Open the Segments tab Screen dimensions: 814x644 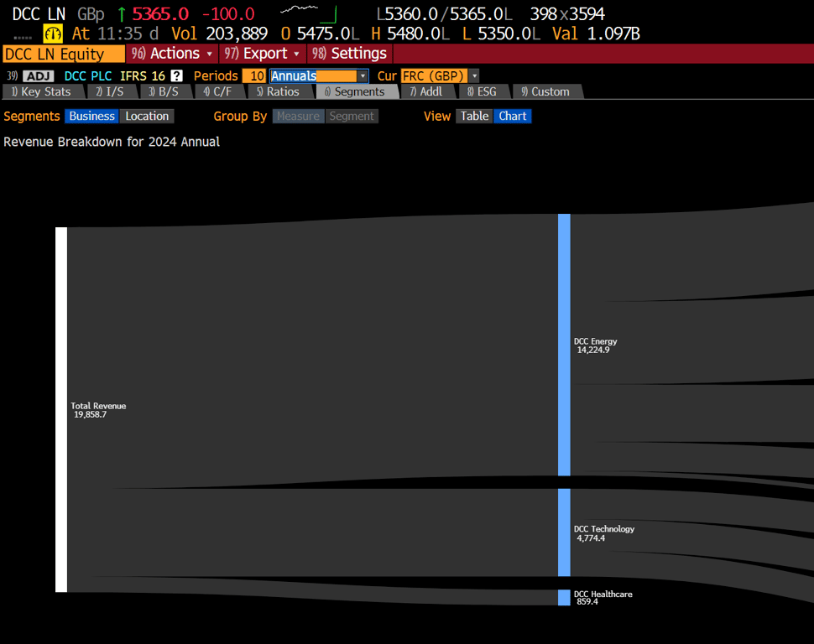356,92
